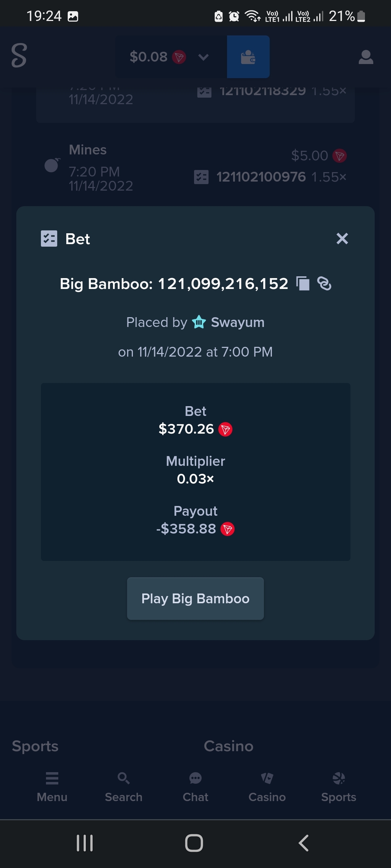Screen dimensions: 391x868
Task: Tap Android back navigation button
Action: (x=303, y=843)
